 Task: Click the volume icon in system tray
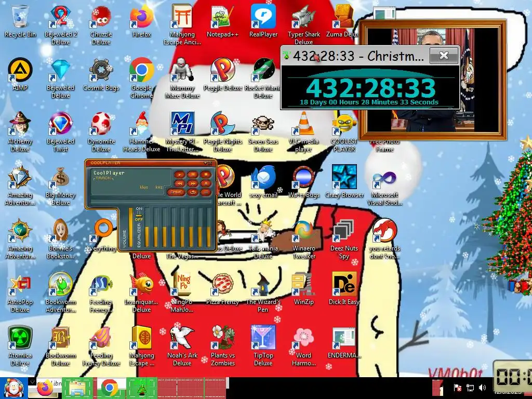[482, 388]
